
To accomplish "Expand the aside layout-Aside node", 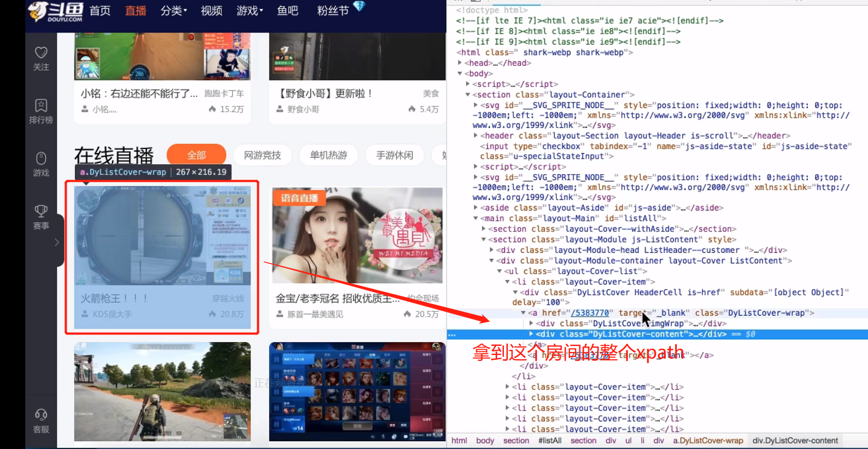I will (x=475, y=208).
